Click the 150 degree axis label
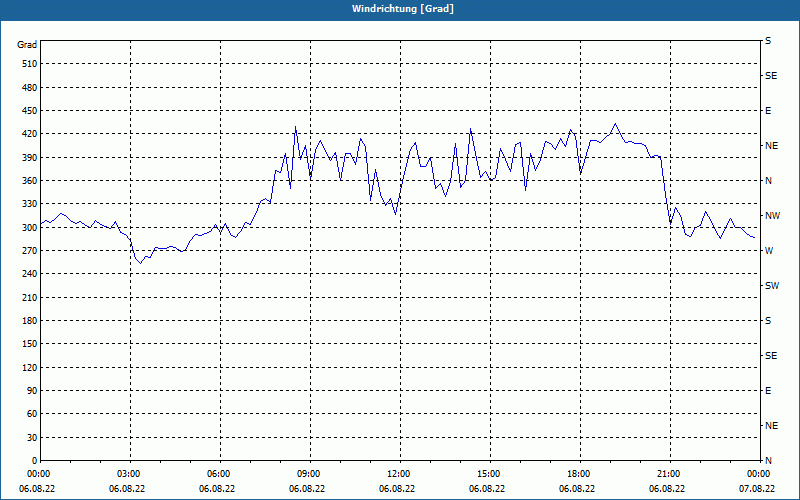Image resolution: width=800 pixels, height=500 pixels. (x=30, y=344)
